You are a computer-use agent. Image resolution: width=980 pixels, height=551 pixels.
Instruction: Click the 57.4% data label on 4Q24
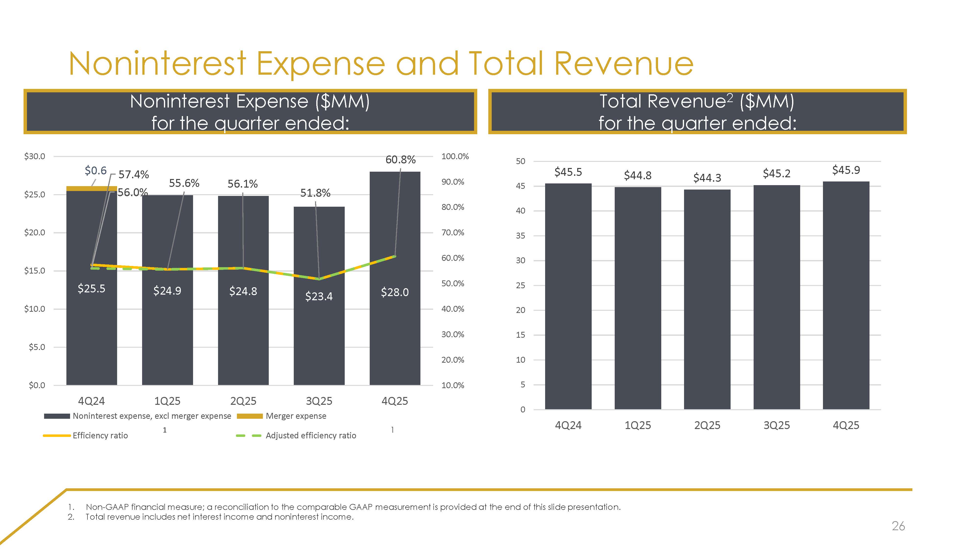134,175
